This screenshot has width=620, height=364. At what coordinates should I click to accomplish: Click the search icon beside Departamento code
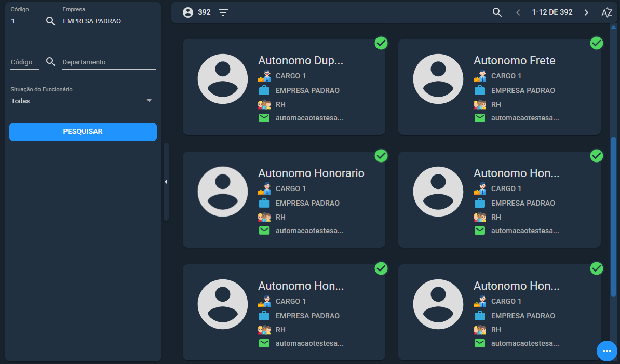[x=50, y=62]
